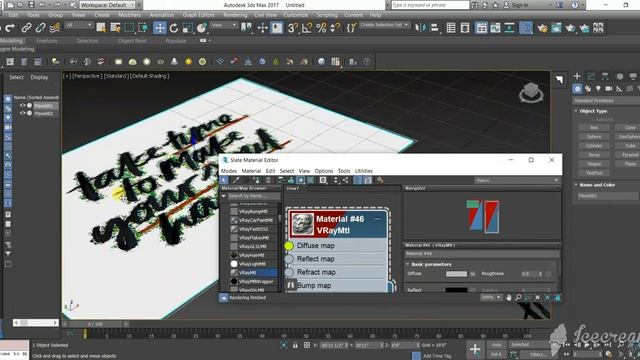
Task: Open the zoom percentage dropdown in Slate editor
Action: (491, 298)
